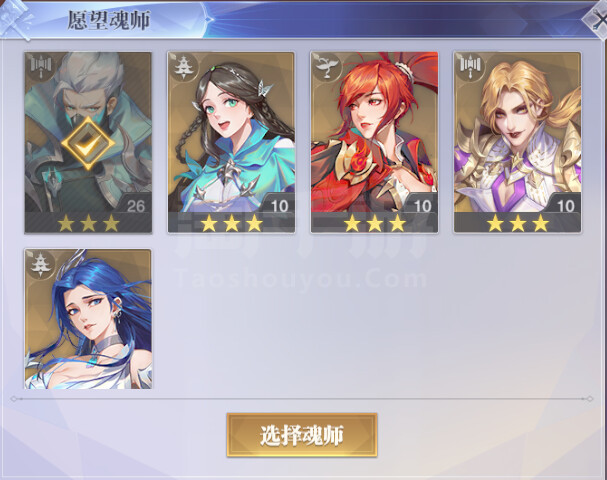Click the 选择魂师 button

[x=302, y=435]
